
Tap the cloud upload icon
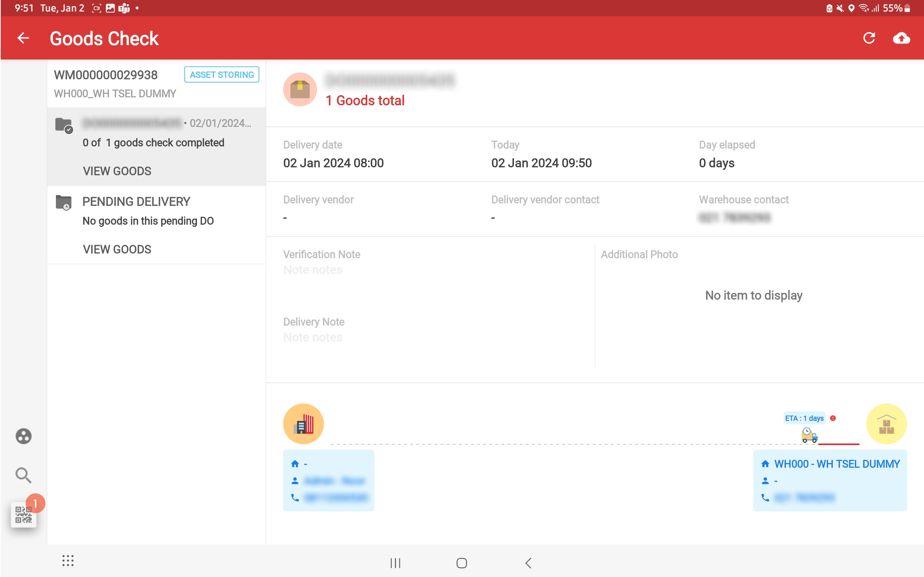pyautogui.click(x=901, y=38)
